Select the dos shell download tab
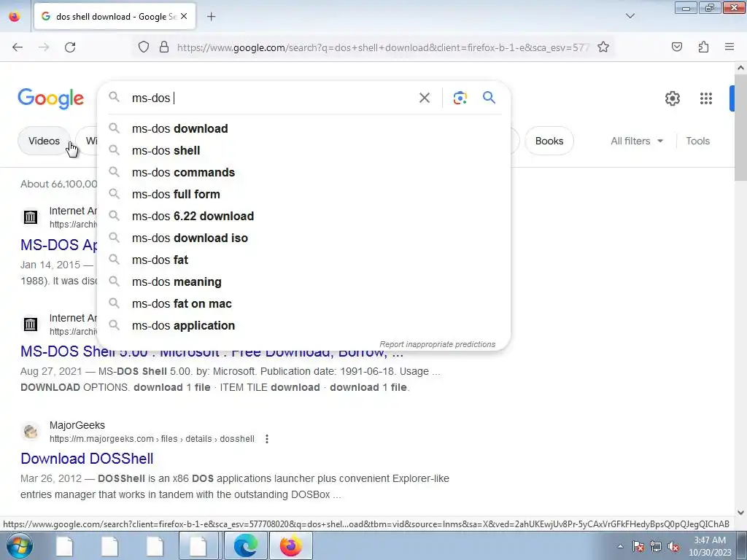 115,17
